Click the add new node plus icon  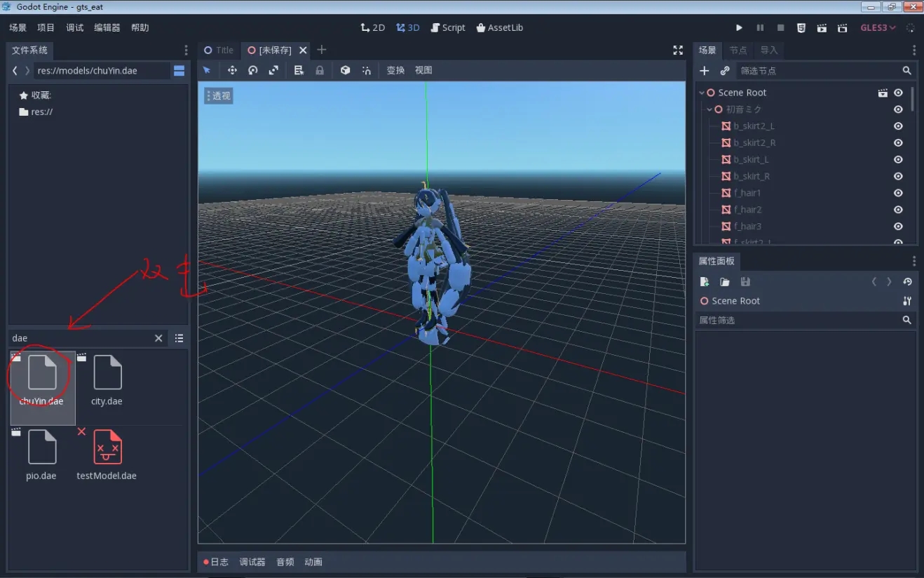[705, 71]
